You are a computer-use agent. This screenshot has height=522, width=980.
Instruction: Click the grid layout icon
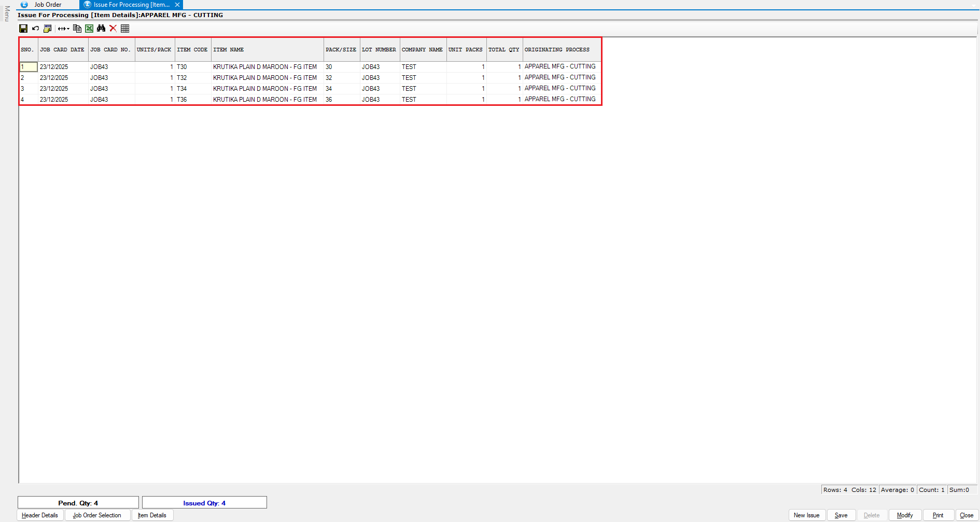pos(125,29)
